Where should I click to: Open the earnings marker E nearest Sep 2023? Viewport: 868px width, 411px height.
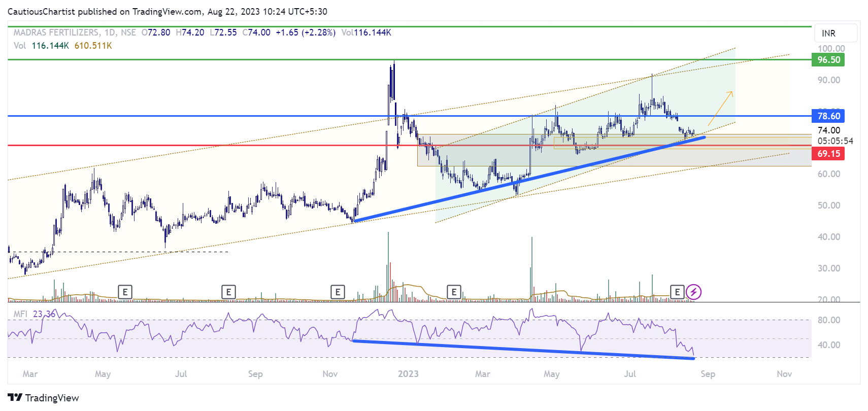point(677,292)
